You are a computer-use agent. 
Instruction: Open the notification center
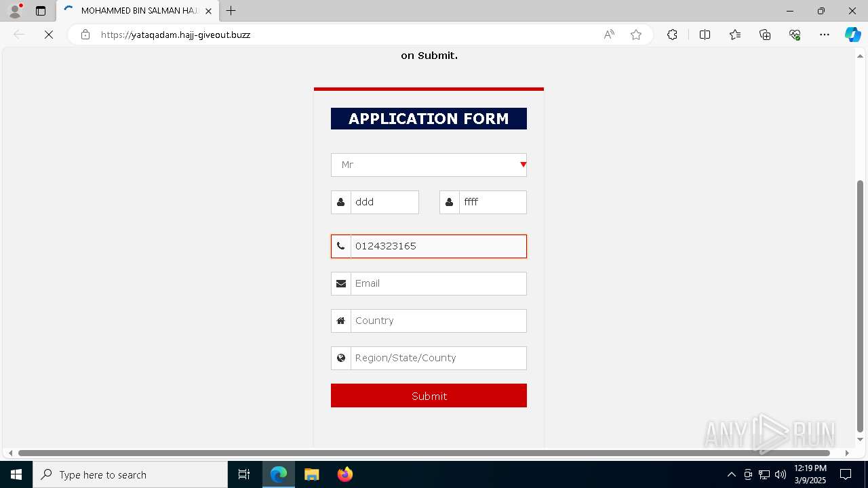pyautogui.click(x=846, y=474)
